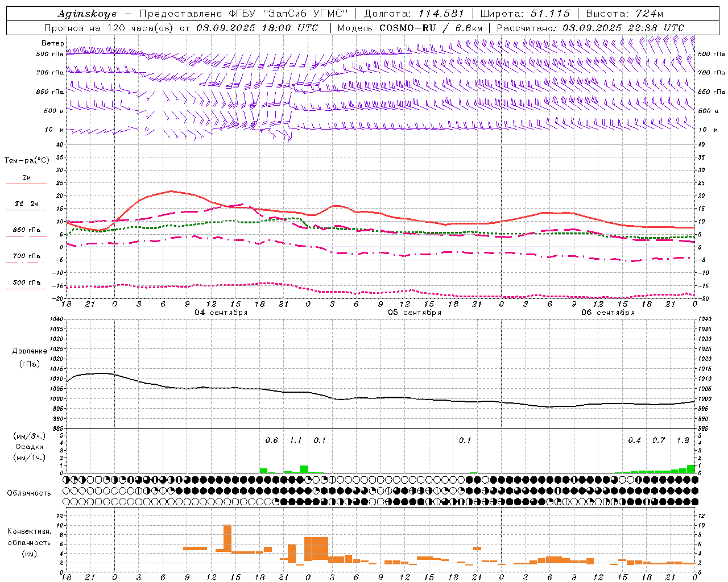Click the "Тем-ра(°C)" temperature axis label

coord(27,161)
